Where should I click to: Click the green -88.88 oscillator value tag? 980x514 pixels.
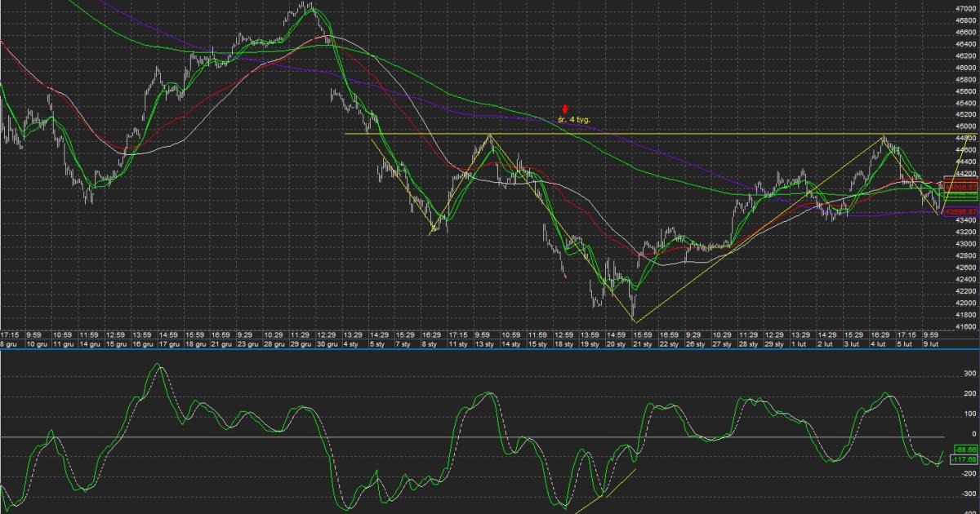pyautogui.click(x=964, y=449)
